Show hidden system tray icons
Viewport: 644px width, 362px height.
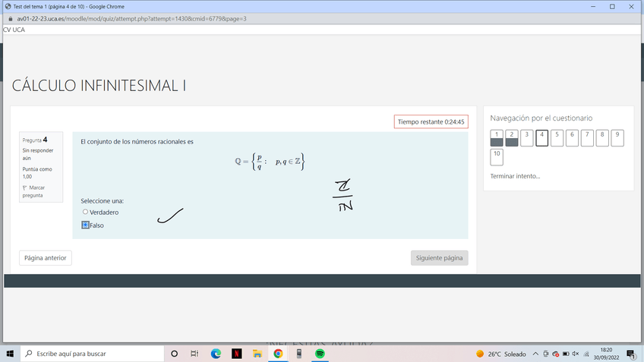(535, 354)
